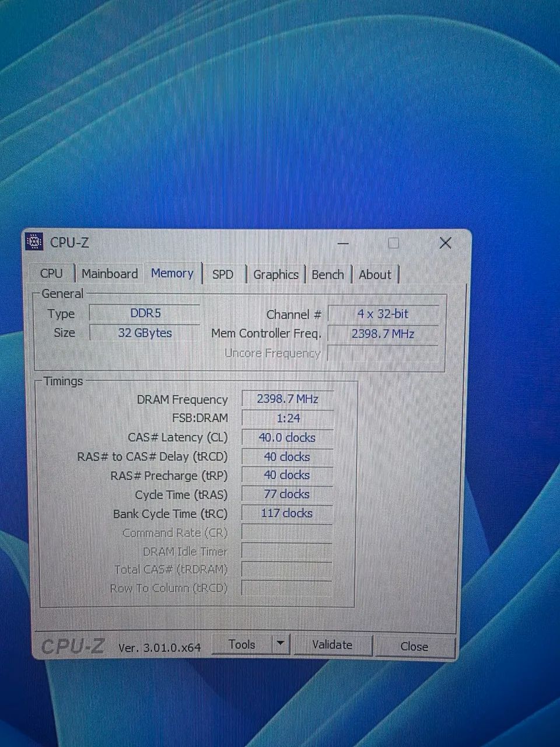Click the tRC 117 clocks value

(288, 514)
